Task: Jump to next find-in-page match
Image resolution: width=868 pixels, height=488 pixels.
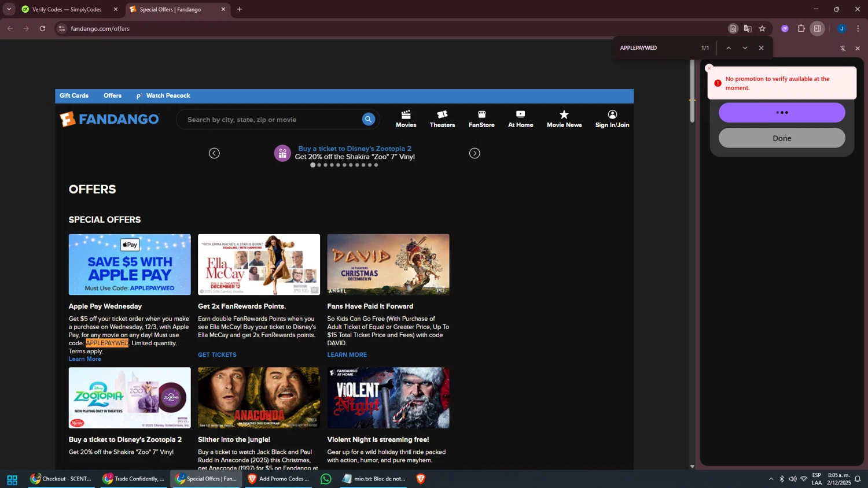Action: pos(745,48)
